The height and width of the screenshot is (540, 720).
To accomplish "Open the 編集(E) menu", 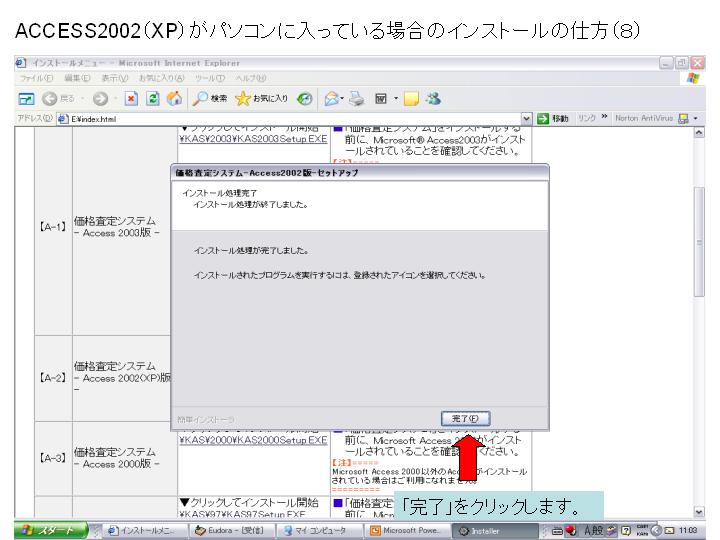I will point(77,79).
